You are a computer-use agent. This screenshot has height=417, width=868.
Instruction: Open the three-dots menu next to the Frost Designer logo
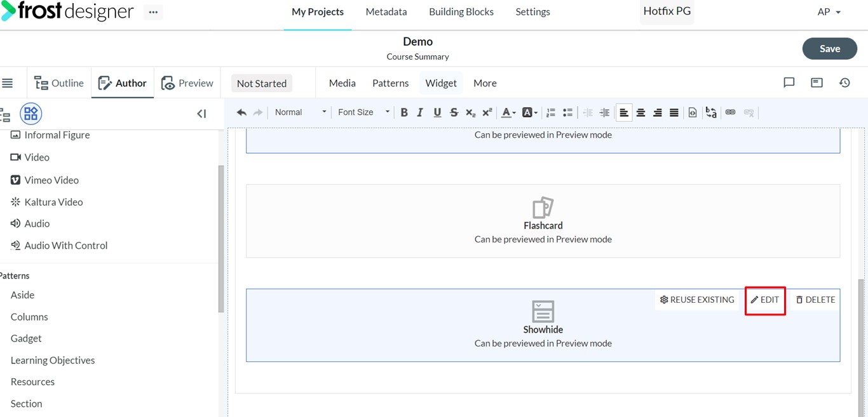153,12
